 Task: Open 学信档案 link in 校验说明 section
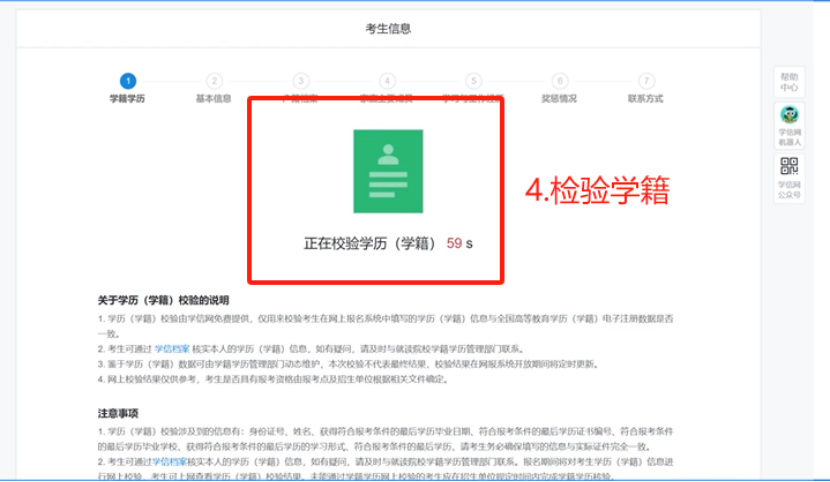172,349
